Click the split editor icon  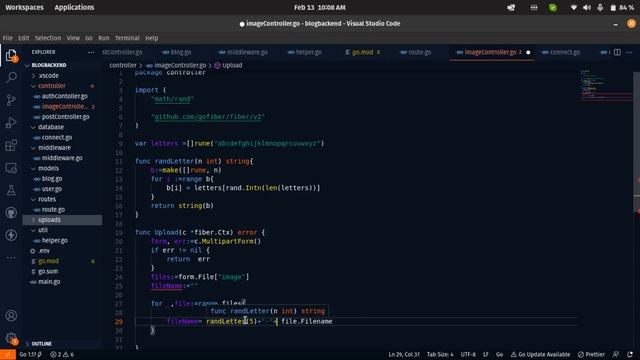tap(617, 52)
